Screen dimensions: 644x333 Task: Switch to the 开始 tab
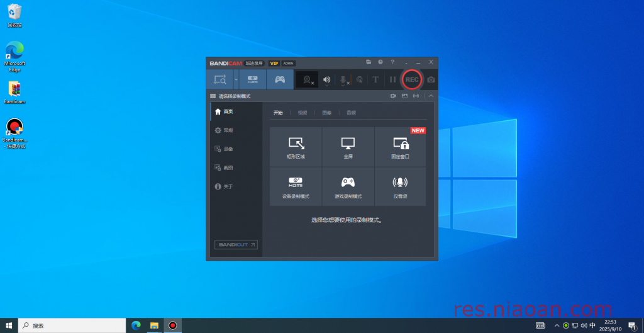[278, 113]
